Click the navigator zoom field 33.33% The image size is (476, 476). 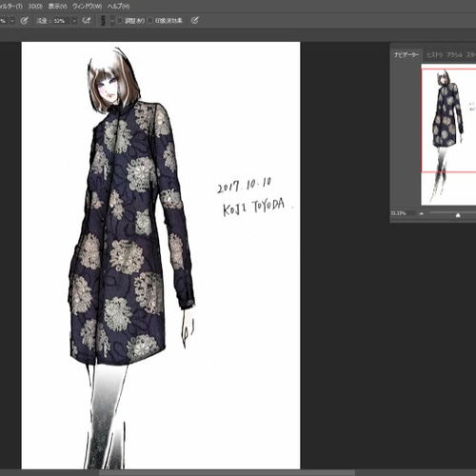click(403, 213)
